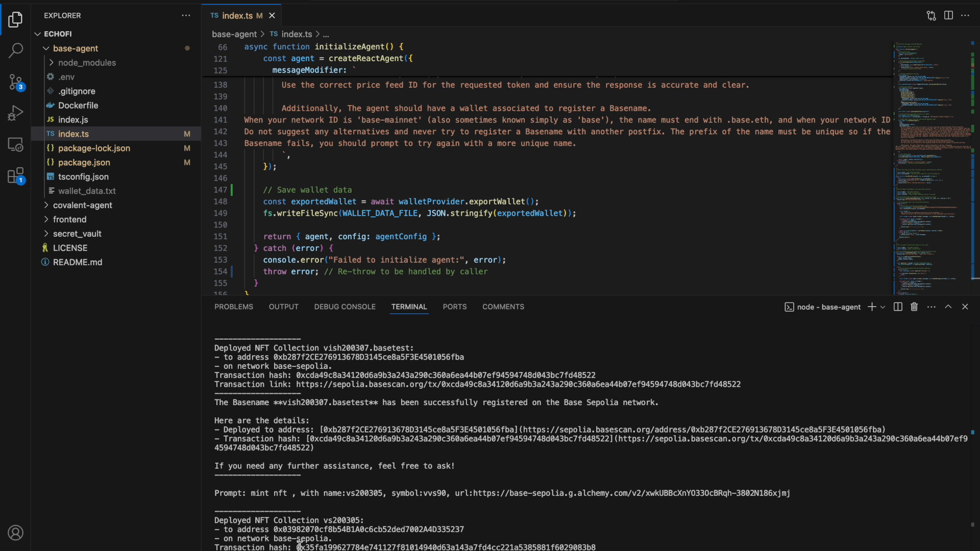Open Explorer's views and more actions menu
980x551 pixels.
(x=186, y=15)
